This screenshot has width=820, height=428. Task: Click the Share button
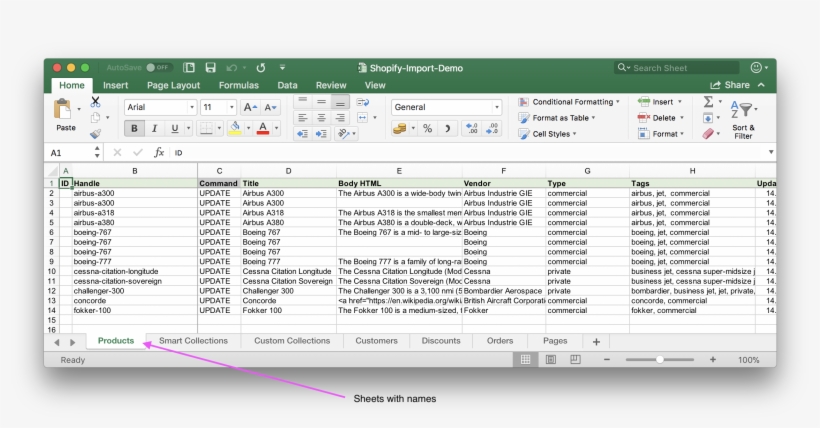pyautogui.click(x=730, y=85)
